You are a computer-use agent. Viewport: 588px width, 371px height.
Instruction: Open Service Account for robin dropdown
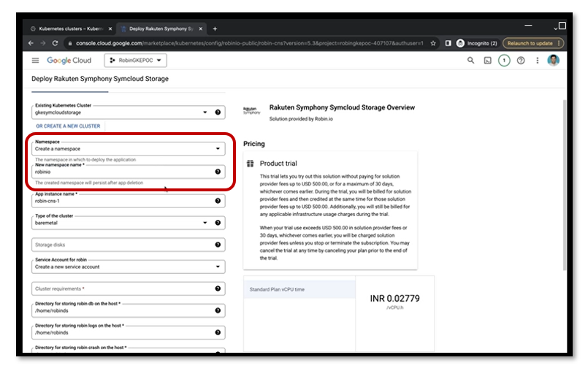pyautogui.click(x=129, y=267)
